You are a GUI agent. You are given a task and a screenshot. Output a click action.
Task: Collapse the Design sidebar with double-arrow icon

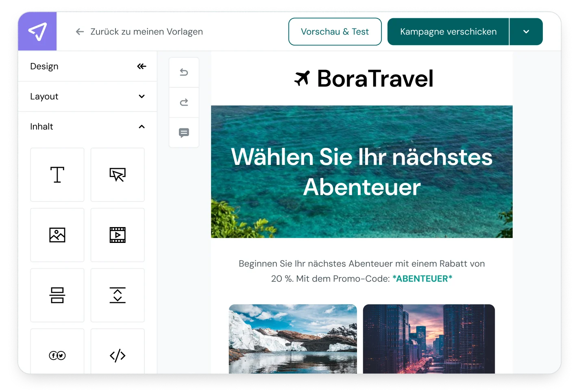point(141,66)
